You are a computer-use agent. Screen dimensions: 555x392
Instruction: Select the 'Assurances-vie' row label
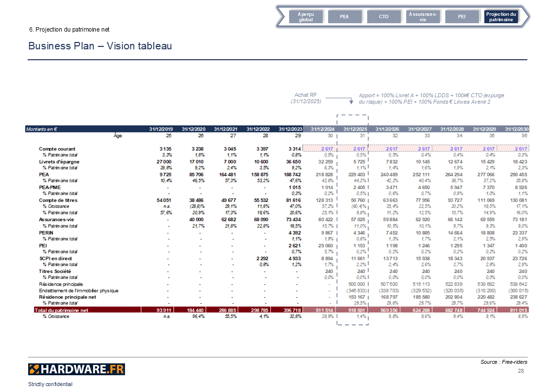56,220
